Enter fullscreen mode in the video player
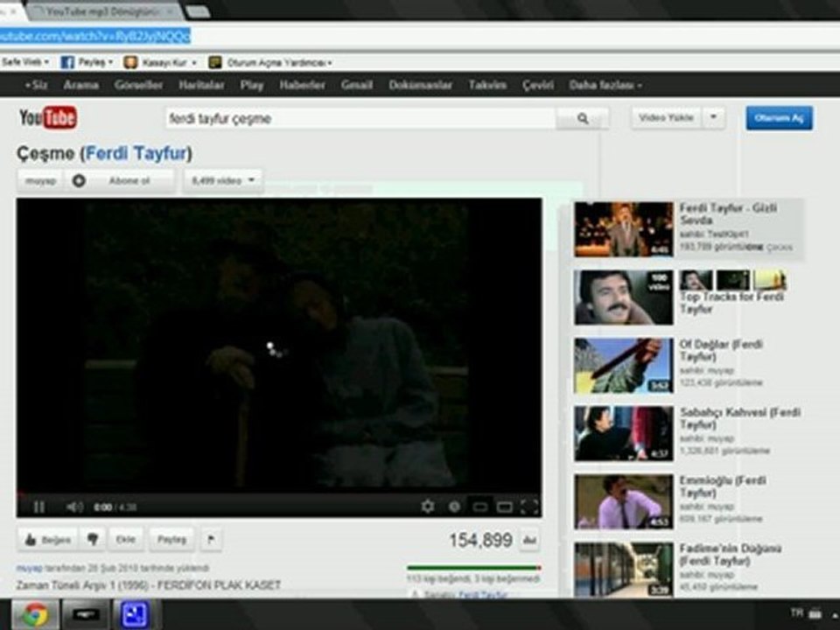The width and height of the screenshot is (840, 630). [529, 507]
